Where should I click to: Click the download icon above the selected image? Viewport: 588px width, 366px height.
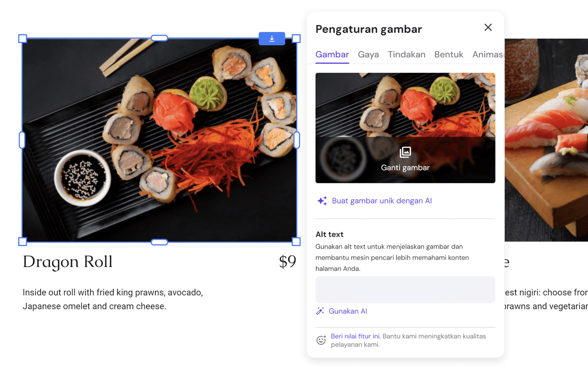click(x=272, y=39)
